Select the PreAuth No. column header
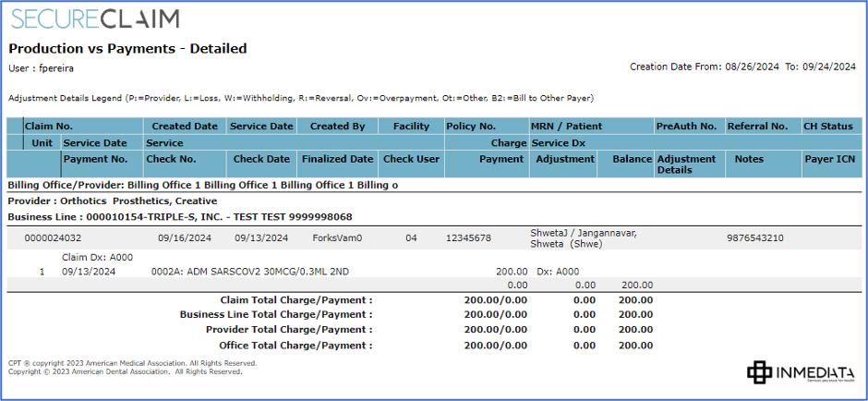Viewport: 868px width, 401px height. tap(686, 127)
